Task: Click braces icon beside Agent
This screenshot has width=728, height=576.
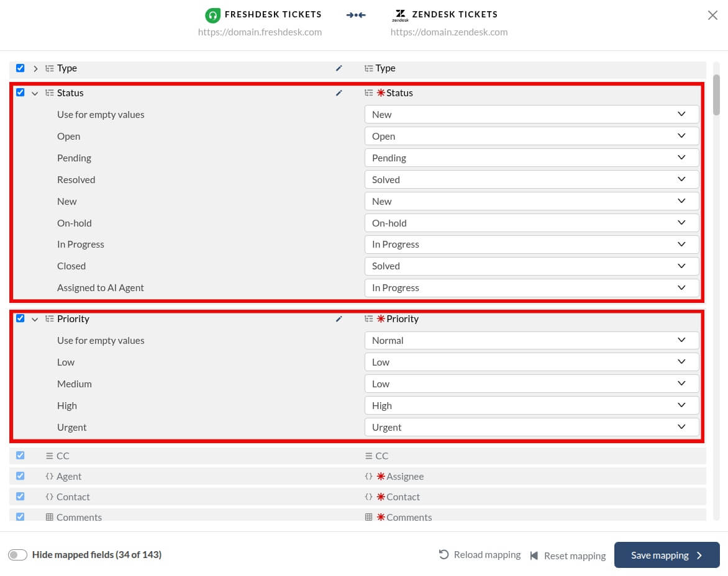Action: (x=49, y=476)
